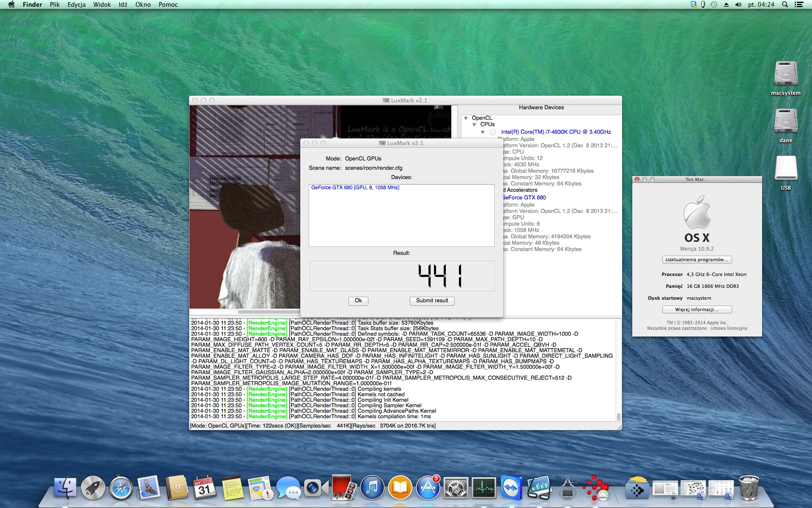Open Activity Monitor in dock
Viewport: 812px width, 508px height.
(484, 488)
